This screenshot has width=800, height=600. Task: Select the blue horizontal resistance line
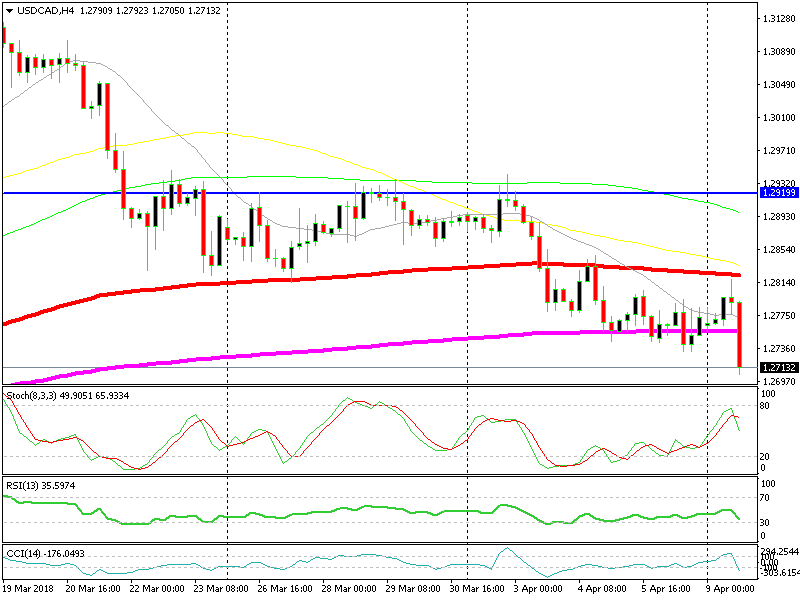click(x=380, y=193)
